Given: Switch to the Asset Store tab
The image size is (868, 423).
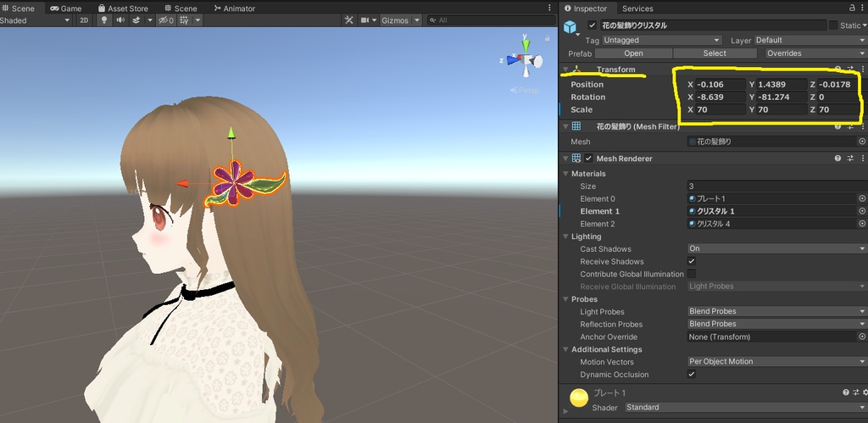Looking at the screenshot, I should click(x=123, y=8).
